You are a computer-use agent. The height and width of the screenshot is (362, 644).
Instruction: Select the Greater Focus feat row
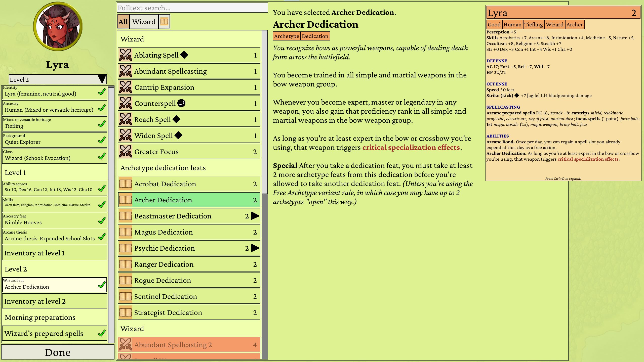189,151
